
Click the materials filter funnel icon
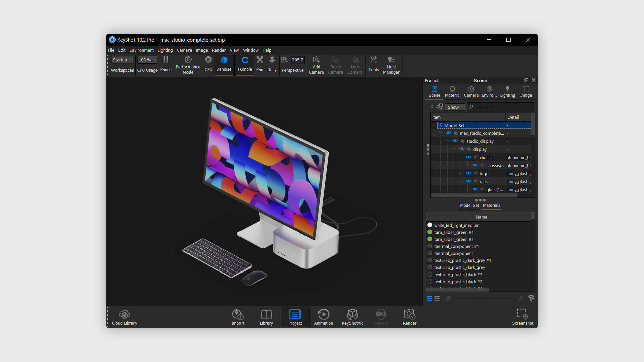click(531, 298)
